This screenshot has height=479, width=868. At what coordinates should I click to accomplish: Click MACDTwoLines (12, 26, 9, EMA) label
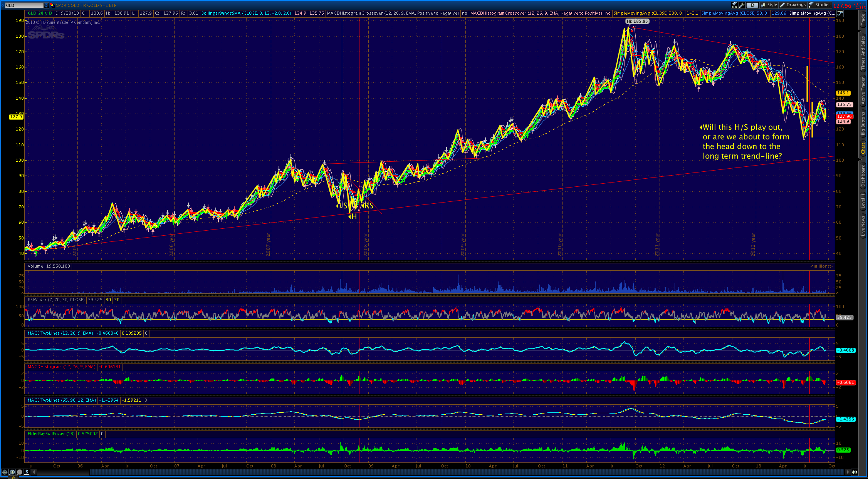pyautogui.click(x=60, y=333)
